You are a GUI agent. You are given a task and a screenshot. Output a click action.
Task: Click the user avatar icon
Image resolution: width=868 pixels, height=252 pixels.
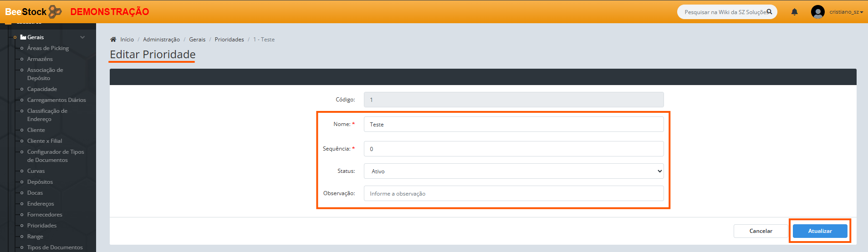(817, 12)
